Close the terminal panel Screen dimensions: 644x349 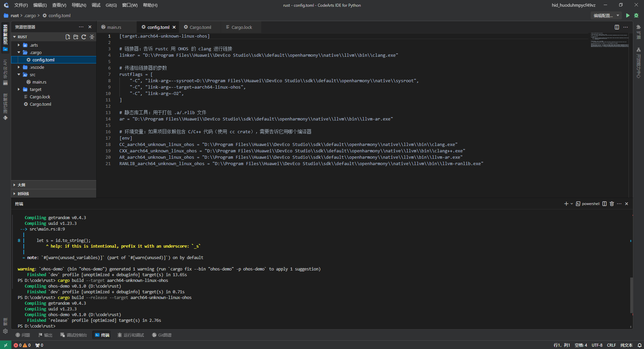point(627,204)
